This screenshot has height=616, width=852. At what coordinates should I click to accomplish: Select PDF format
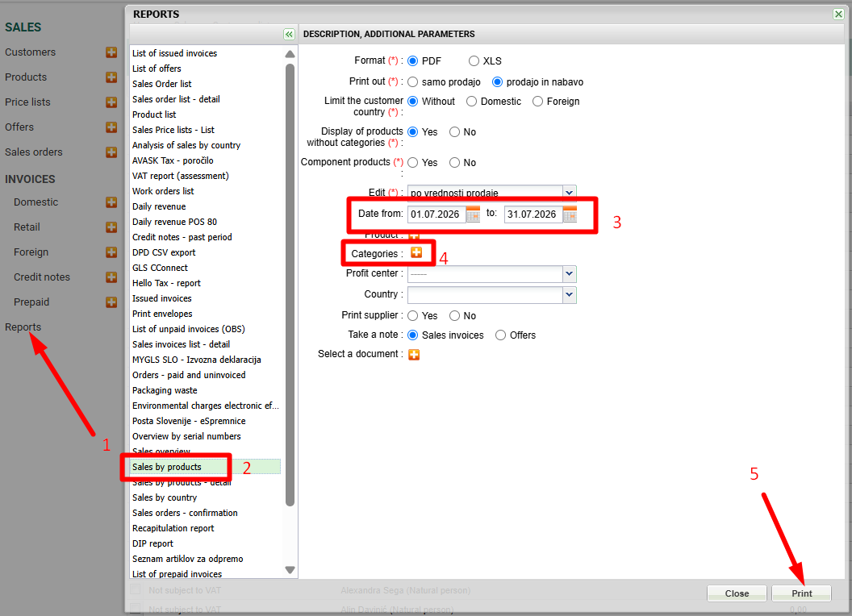pyautogui.click(x=413, y=60)
